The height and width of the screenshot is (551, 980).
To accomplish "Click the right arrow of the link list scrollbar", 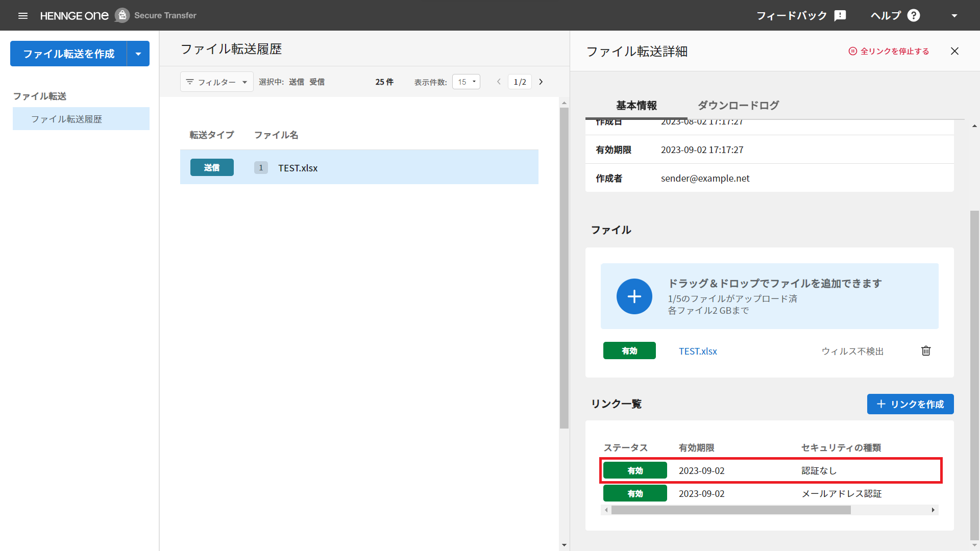I will [933, 510].
